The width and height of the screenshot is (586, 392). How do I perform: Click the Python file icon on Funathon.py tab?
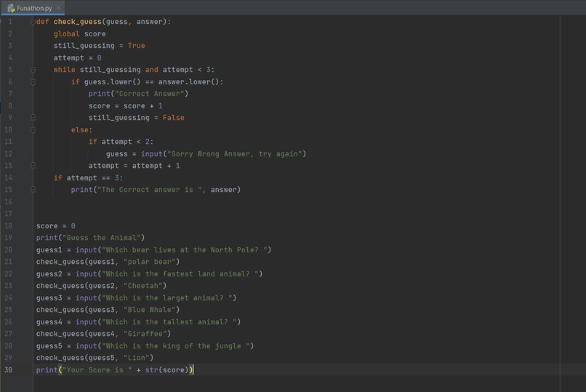click(x=11, y=8)
